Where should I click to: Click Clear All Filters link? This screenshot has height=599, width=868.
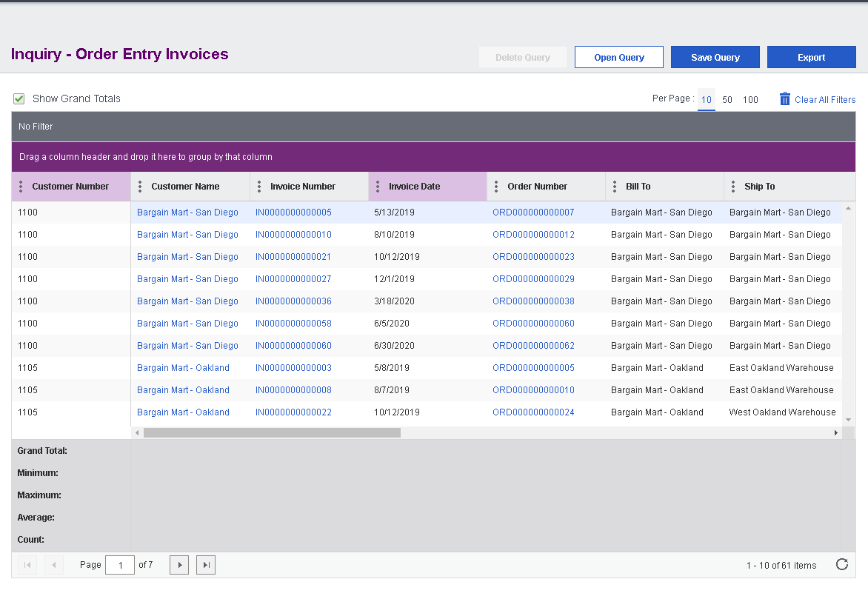click(825, 100)
